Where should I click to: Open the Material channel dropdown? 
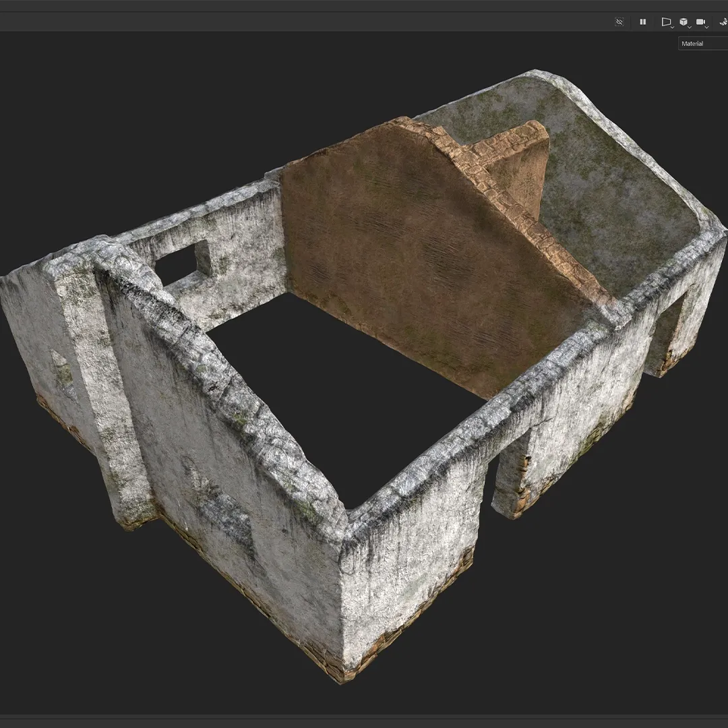click(703, 44)
